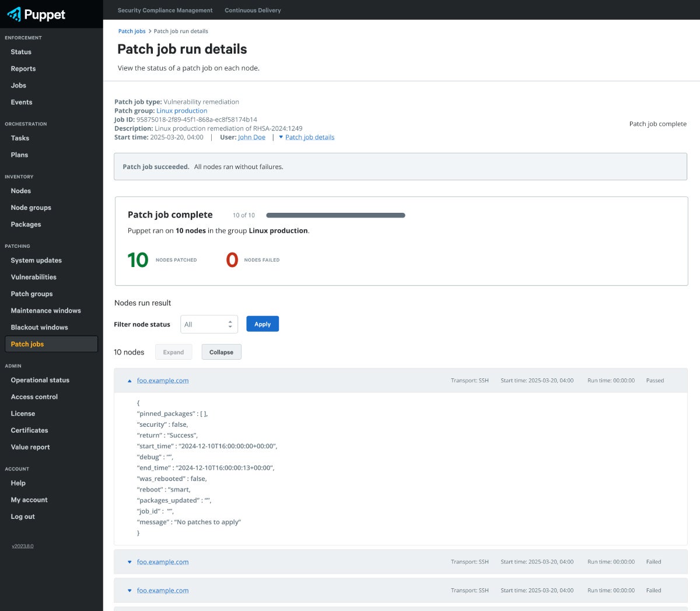Click the Expand all nodes button
Screen dimensions: 700x611
173,352
